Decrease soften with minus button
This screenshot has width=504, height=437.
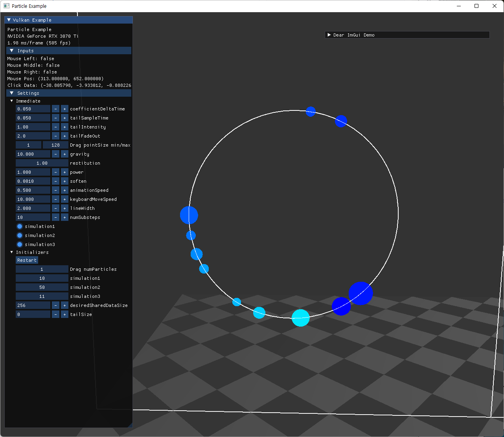click(x=55, y=181)
